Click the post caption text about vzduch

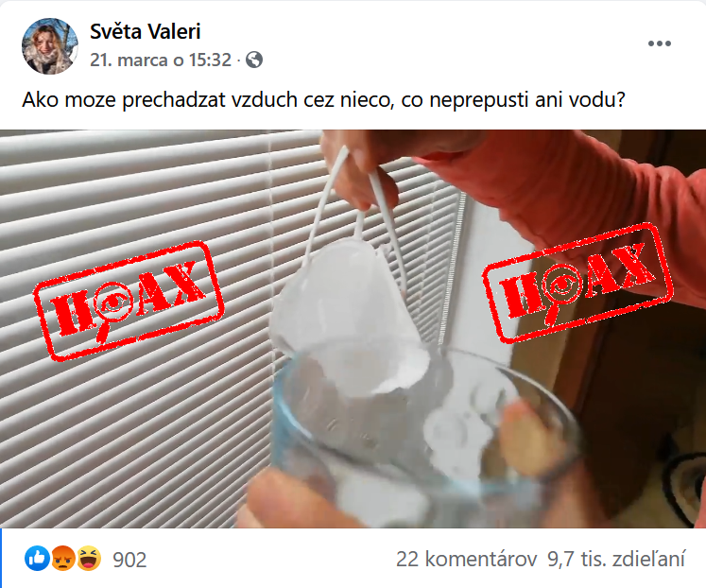pyautogui.click(x=324, y=99)
